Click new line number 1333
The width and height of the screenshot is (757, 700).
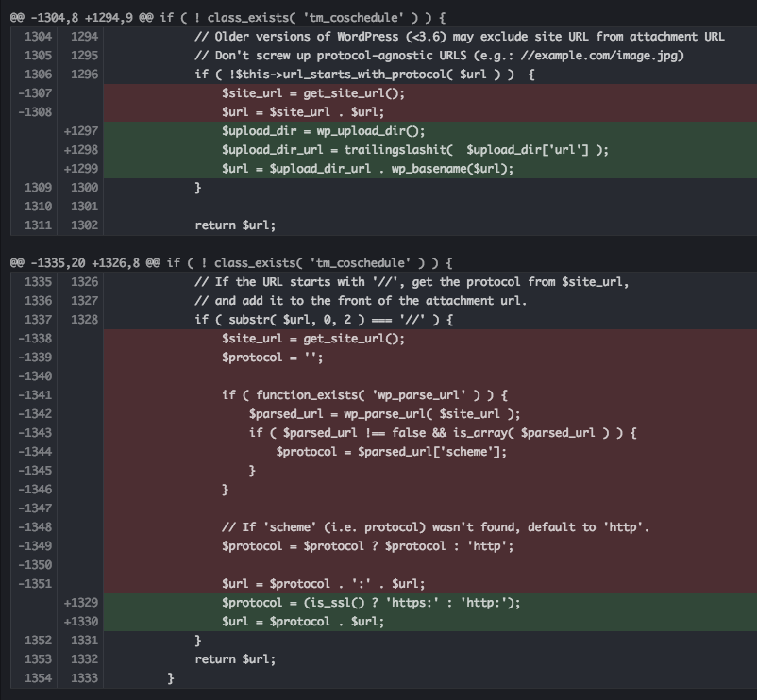click(84, 677)
